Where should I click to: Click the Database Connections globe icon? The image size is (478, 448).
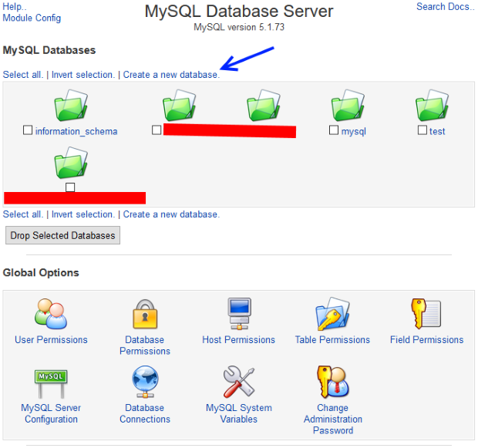pyautogui.click(x=145, y=382)
